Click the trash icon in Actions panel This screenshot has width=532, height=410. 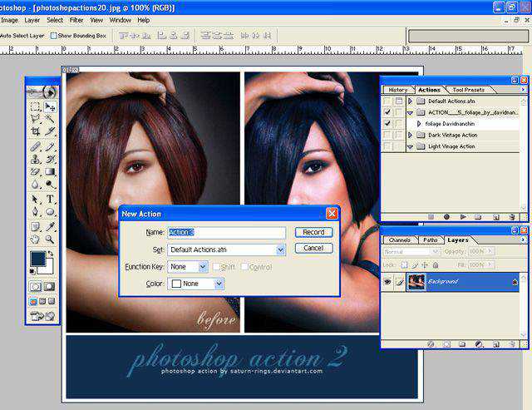(513, 217)
